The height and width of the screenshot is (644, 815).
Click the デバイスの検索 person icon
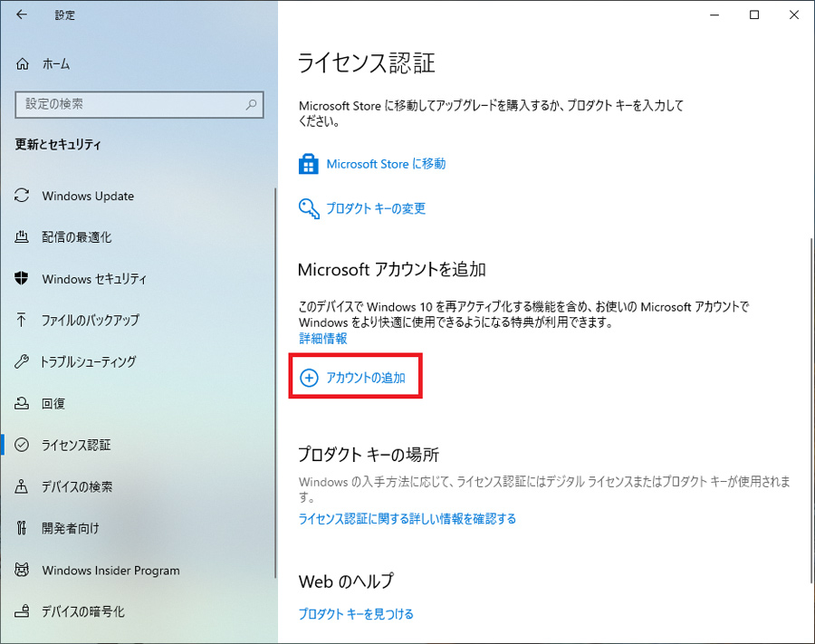[x=22, y=486]
